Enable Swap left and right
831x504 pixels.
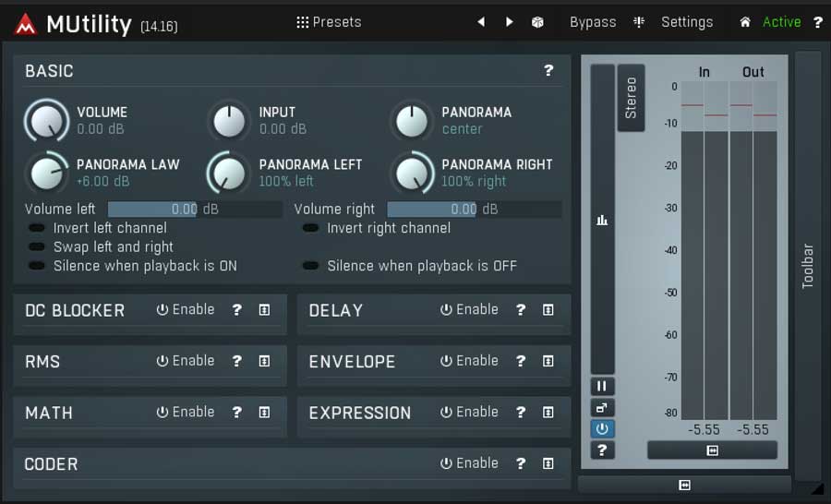point(37,247)
